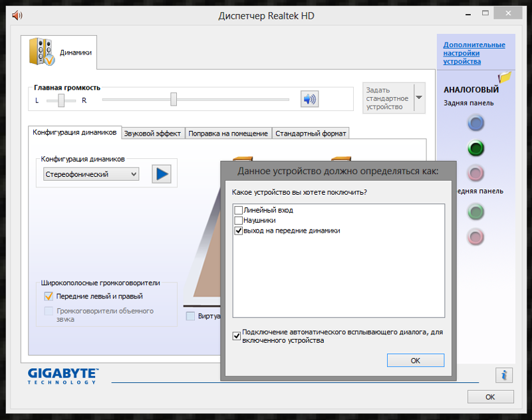Close the Диспетчер Realtek HD window
532x420 pixels.
click(508, 13)
